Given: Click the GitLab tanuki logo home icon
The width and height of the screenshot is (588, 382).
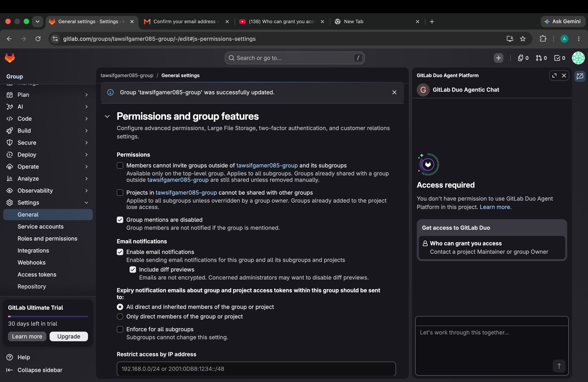Looking at the screenshot, I should coord(10,58).
